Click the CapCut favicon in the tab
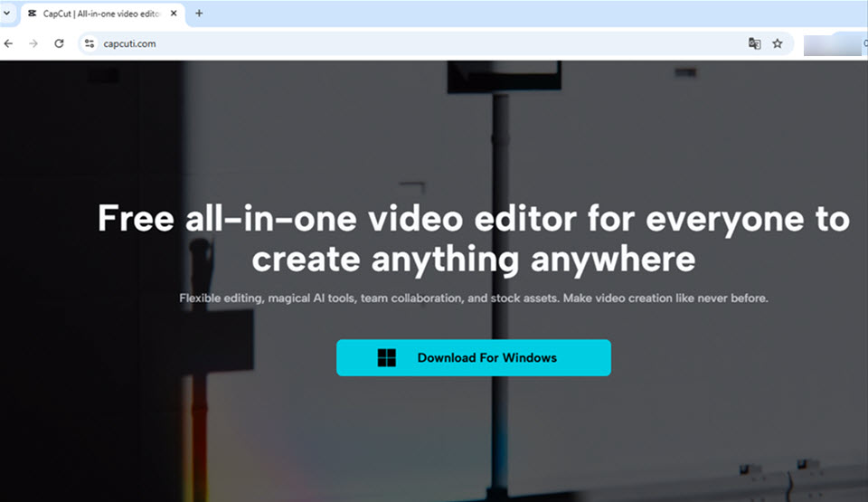868x502 pixels. [x=33, y=14]
